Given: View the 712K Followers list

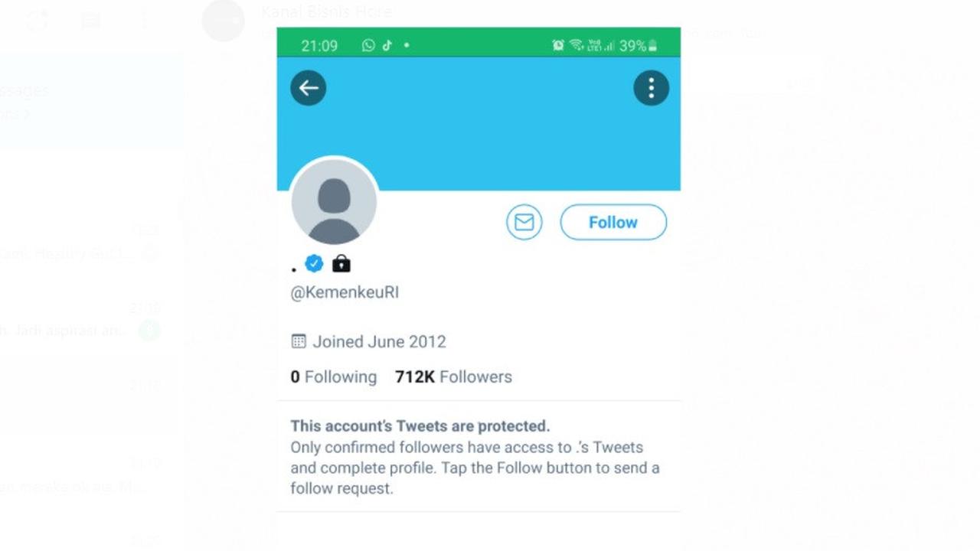Looking at the screenshot, I should (x=453, y=377).
